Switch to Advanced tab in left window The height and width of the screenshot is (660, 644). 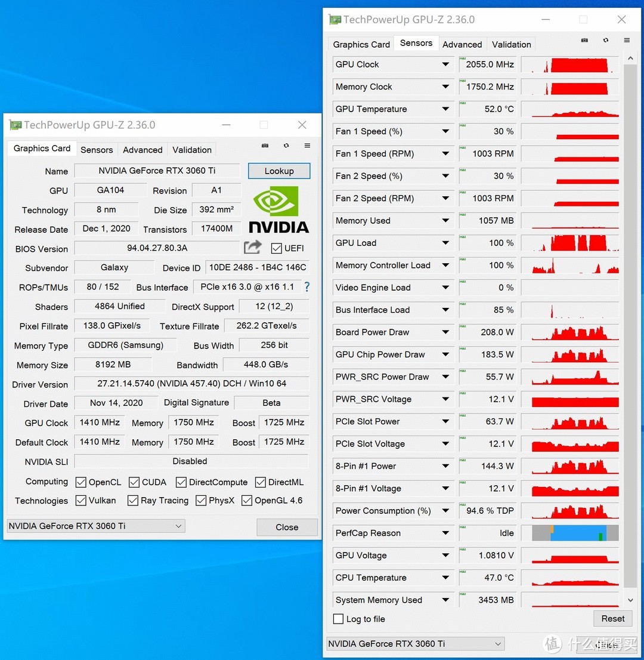pyautogui.click(x=143, y=150)
